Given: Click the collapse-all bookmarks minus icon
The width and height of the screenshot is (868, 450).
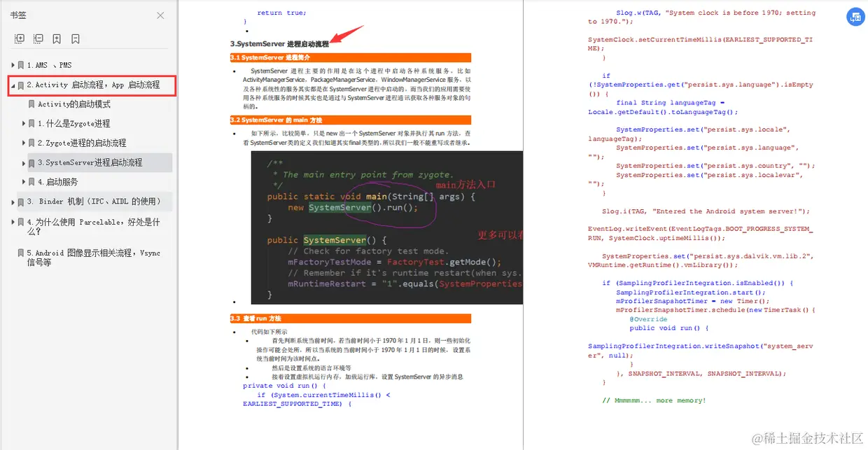Looking at the screenshot, I should point(38,39).
